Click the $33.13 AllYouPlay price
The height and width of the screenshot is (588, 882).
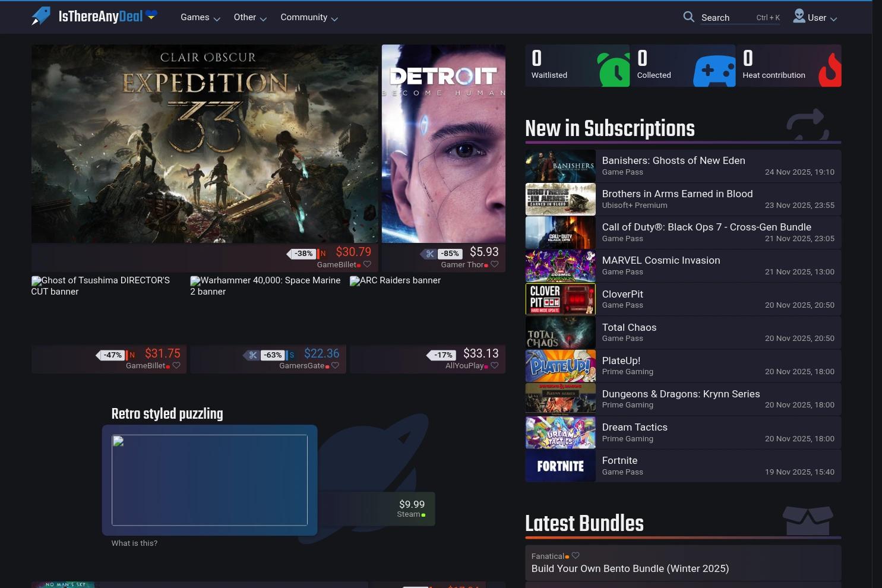[481, 353]
